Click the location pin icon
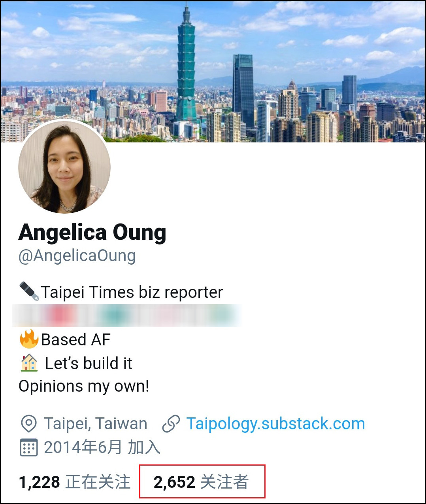This screenshot has width=426, height=504. 28,424
